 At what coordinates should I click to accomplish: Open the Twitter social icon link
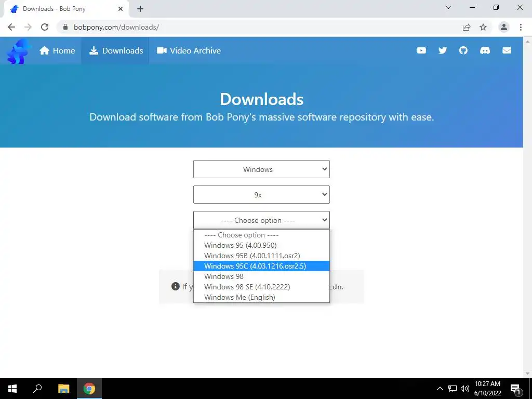click(443, 50)
